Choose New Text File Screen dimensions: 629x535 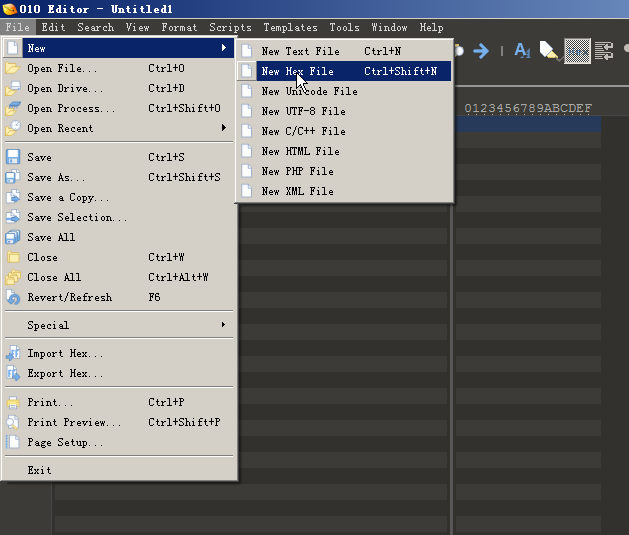pyautogui.click(x=345, y=51)
